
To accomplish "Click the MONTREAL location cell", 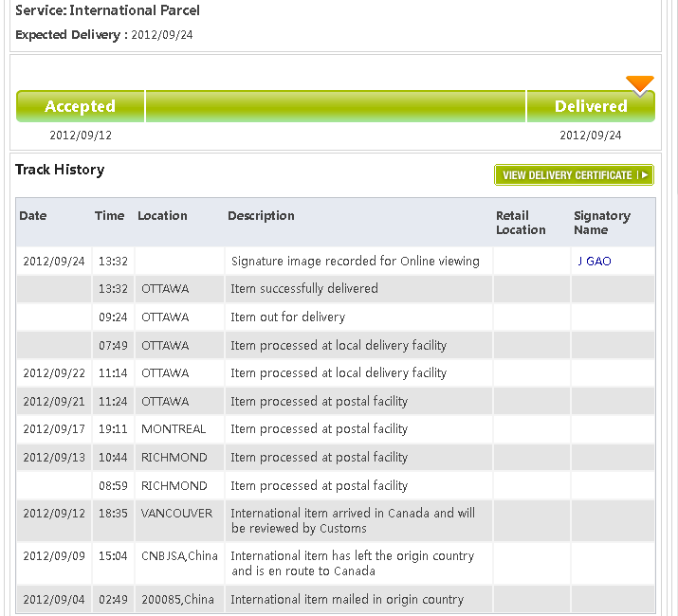I will click(174, 429).
